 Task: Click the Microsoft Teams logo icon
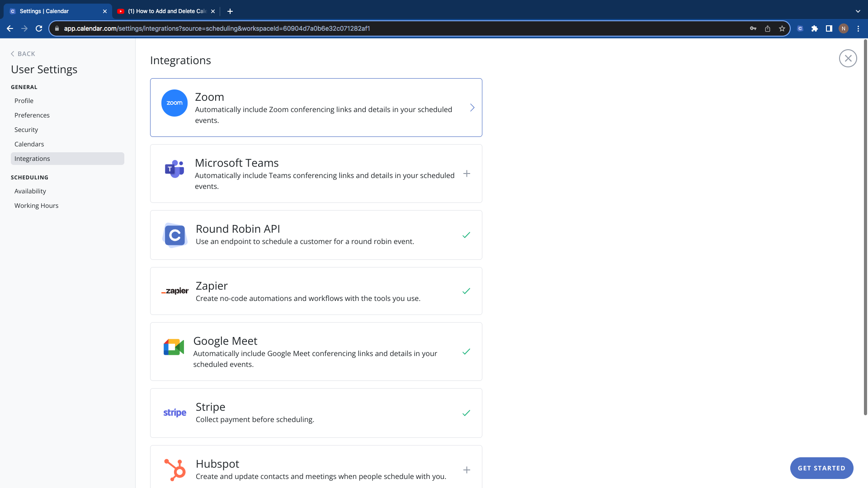(175, 169)
